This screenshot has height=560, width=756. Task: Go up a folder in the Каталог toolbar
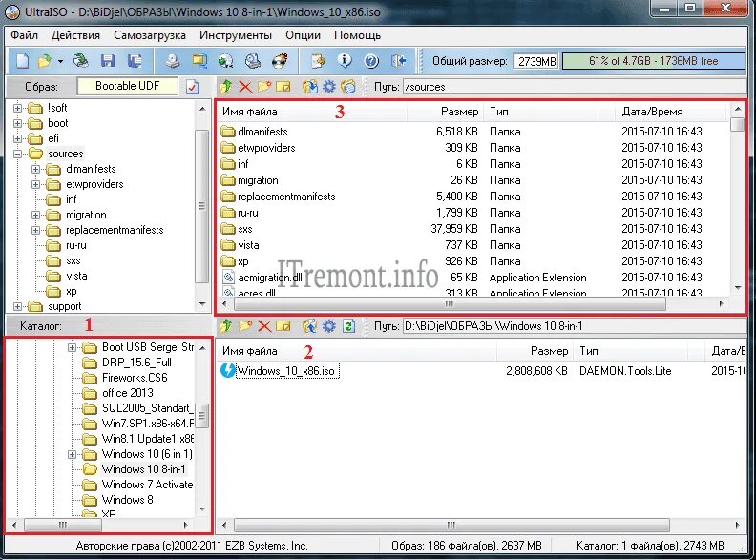point(225,326)
